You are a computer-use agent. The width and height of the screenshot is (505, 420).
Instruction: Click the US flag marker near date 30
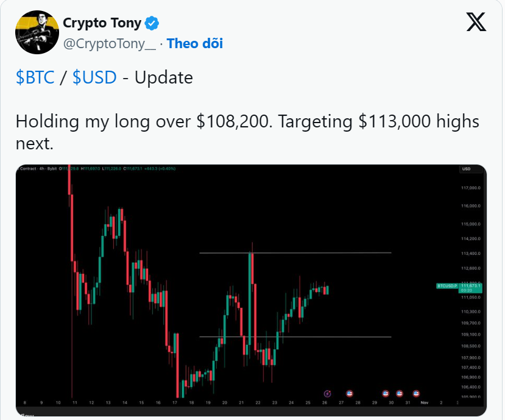[385, 394]
